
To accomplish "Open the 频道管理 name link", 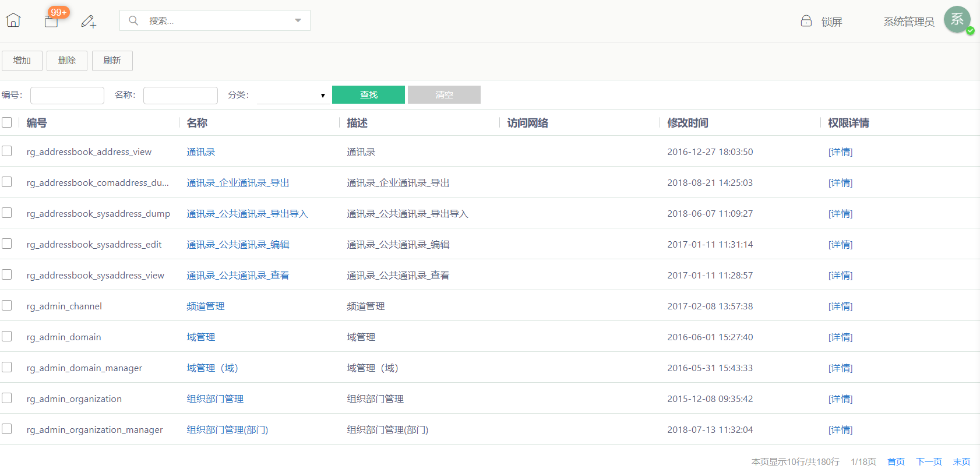I will 206,306.
